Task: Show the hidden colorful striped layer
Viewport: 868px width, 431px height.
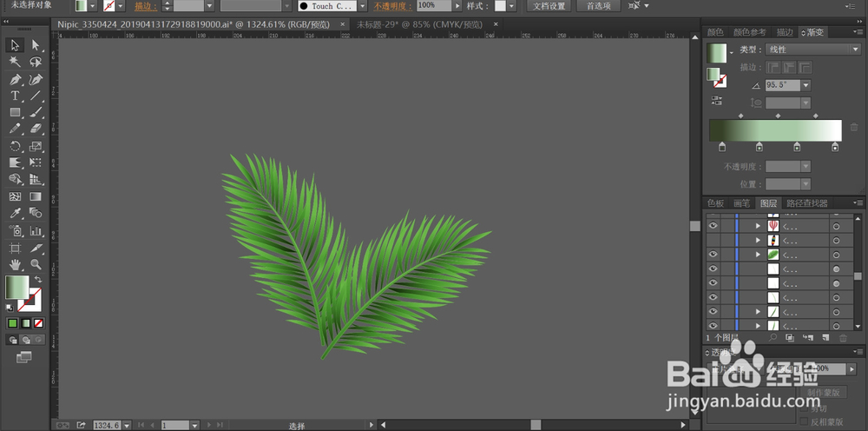Action: 713,240
